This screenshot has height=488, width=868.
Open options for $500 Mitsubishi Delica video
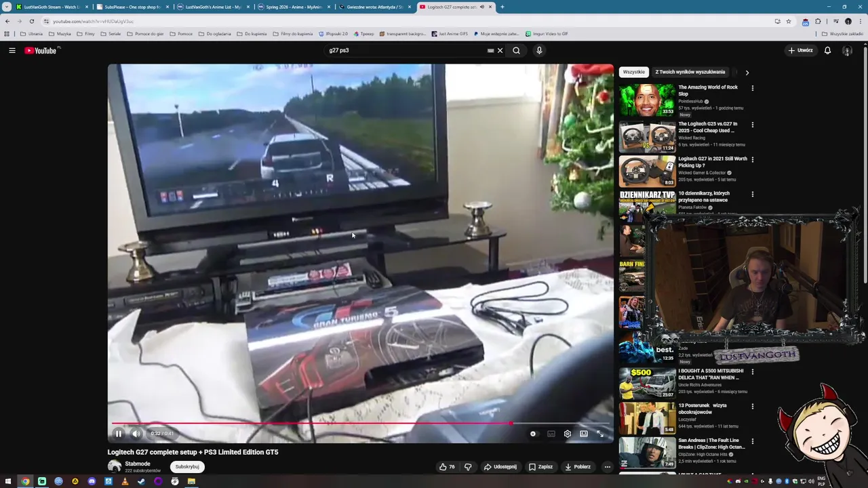[752, 371]
